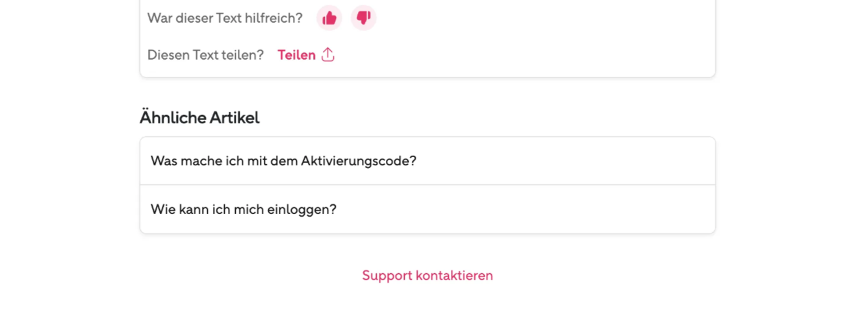This screenshot has width=868, height=314.
Task: Click the 'Diesen Text teilen?' label
Action: click(x=205, y=55)
